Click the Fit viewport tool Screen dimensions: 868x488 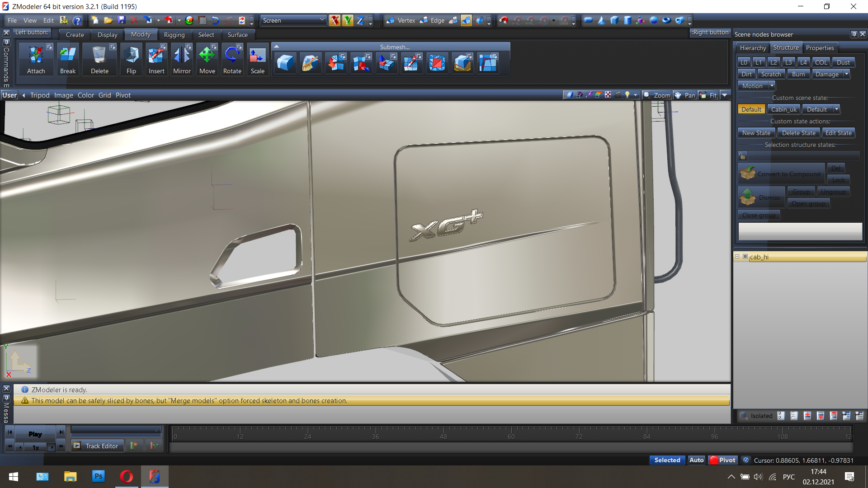click(708, 95)
